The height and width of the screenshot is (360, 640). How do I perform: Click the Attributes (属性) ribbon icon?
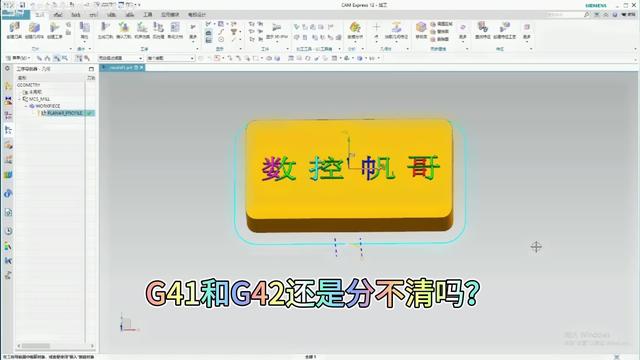84,28
